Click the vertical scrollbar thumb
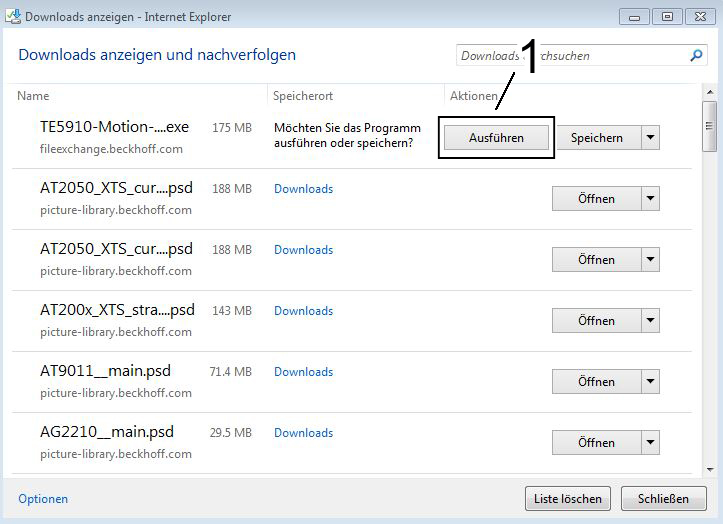The width and height of the screenshot is (723, 524). click(x=710, y=126)
